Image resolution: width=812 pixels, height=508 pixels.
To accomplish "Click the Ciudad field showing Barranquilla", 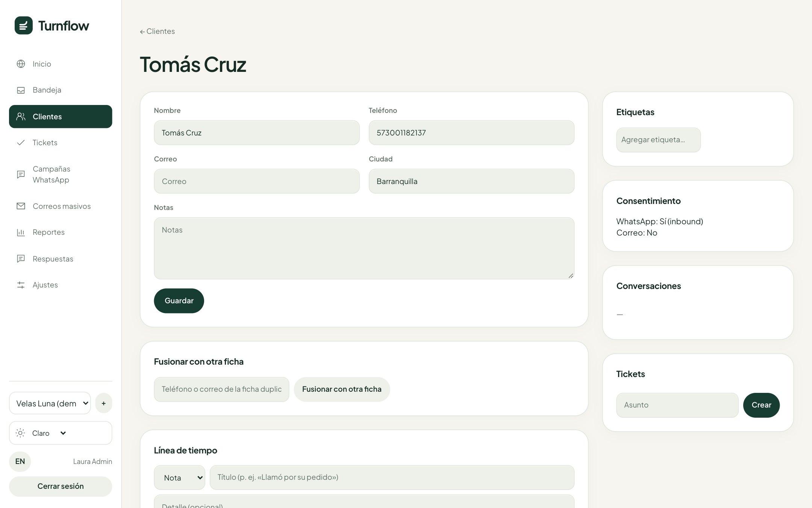I will [471, 181].
